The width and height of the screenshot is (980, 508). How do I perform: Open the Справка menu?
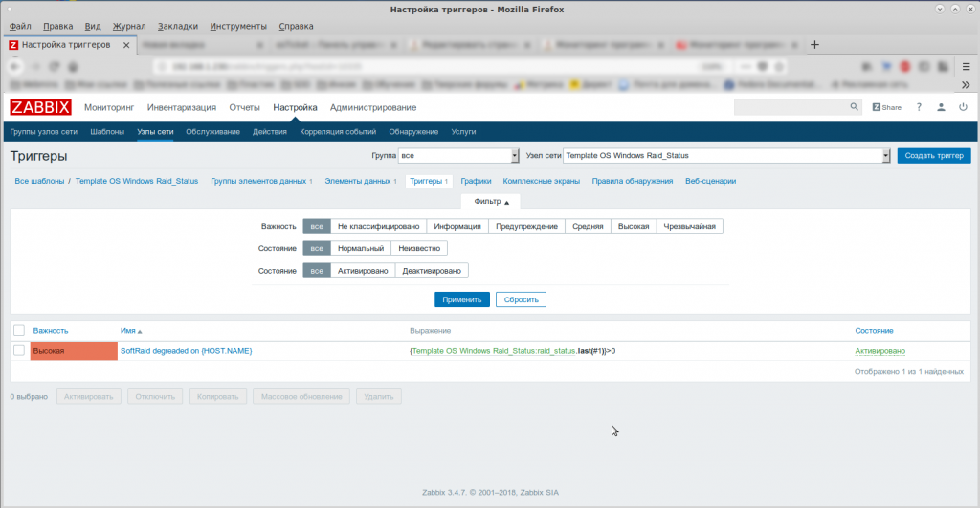point(297,26)
